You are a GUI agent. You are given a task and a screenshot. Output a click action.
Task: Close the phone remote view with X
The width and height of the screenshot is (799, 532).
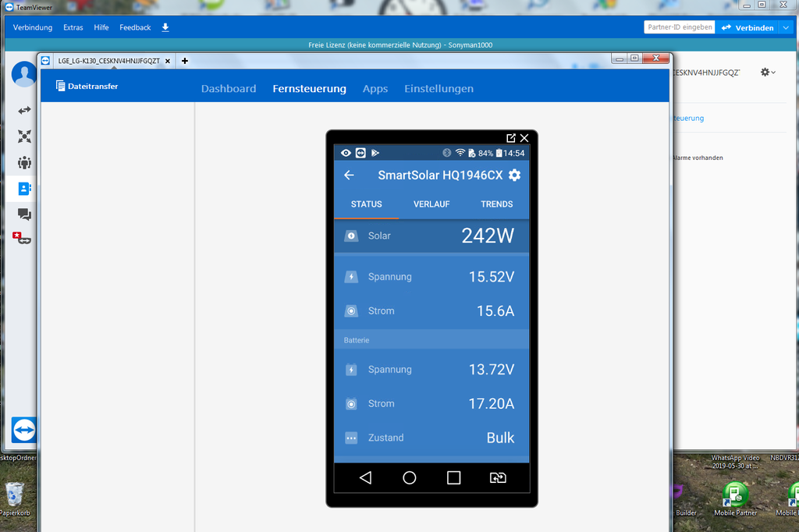point(524,137)
